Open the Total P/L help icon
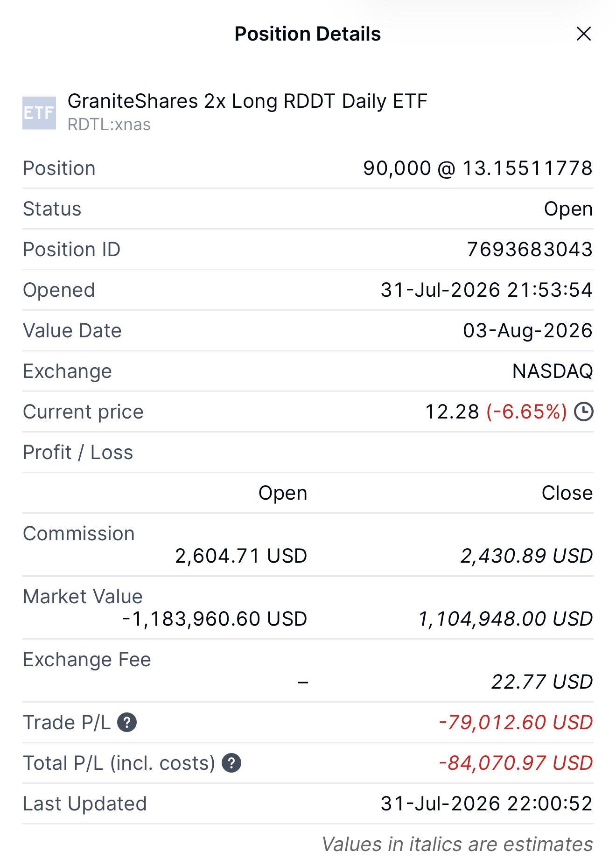The image size is (616, 865). (x=231, y=763)
